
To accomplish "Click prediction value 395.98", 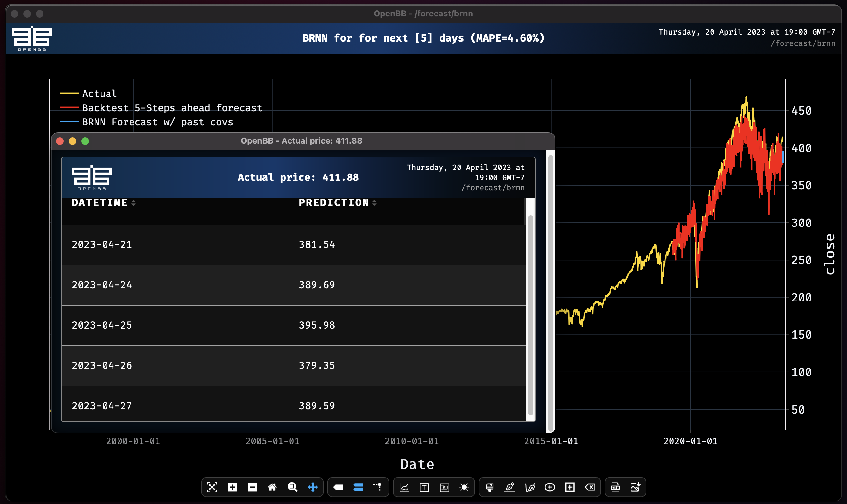I will [317, 325].
